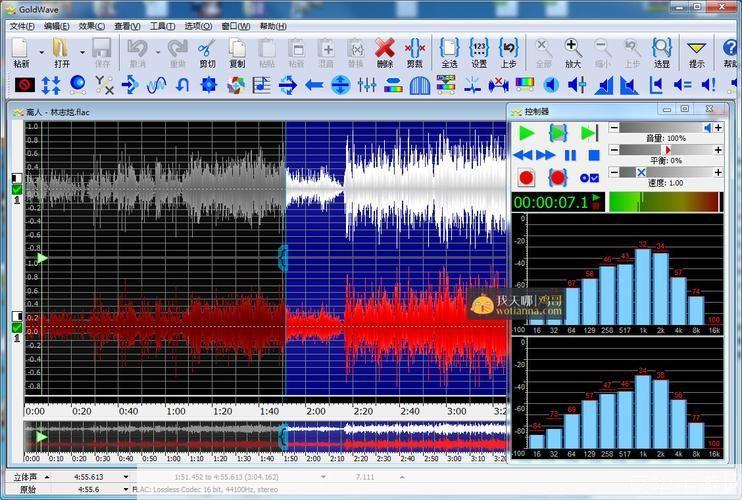The height and width of the screenshot is (500, 742).
Task: Toggle upper channel green checkbox
Action: pyautogui.click(x=17, y=190)
